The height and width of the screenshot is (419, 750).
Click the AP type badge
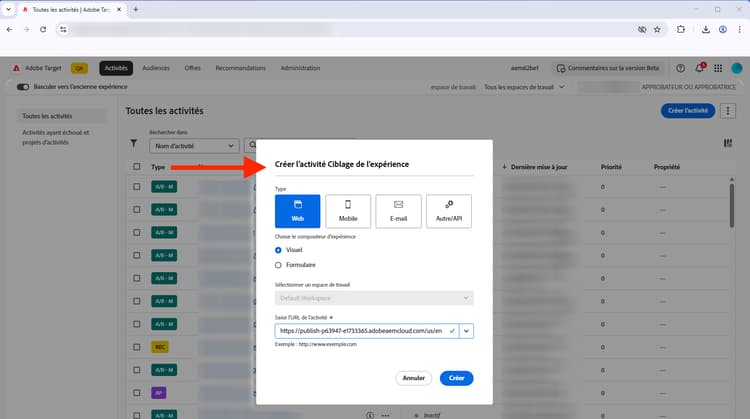(x=159, y=393)
